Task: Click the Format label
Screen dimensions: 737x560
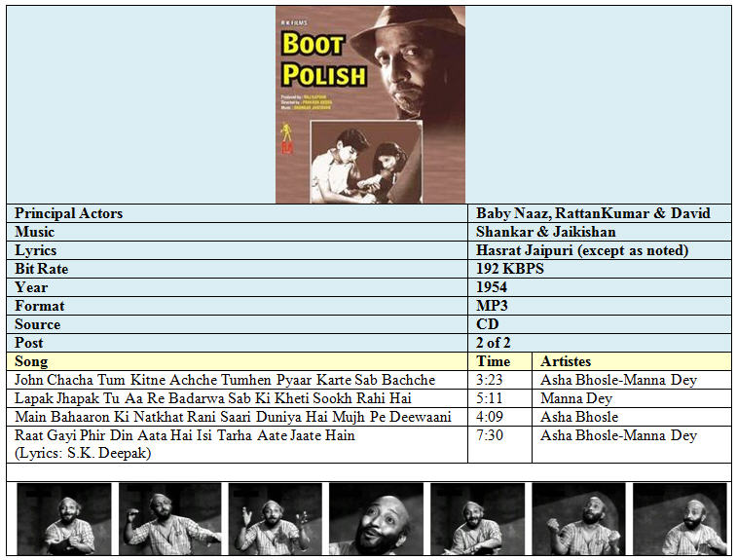Action: point(40,306)
